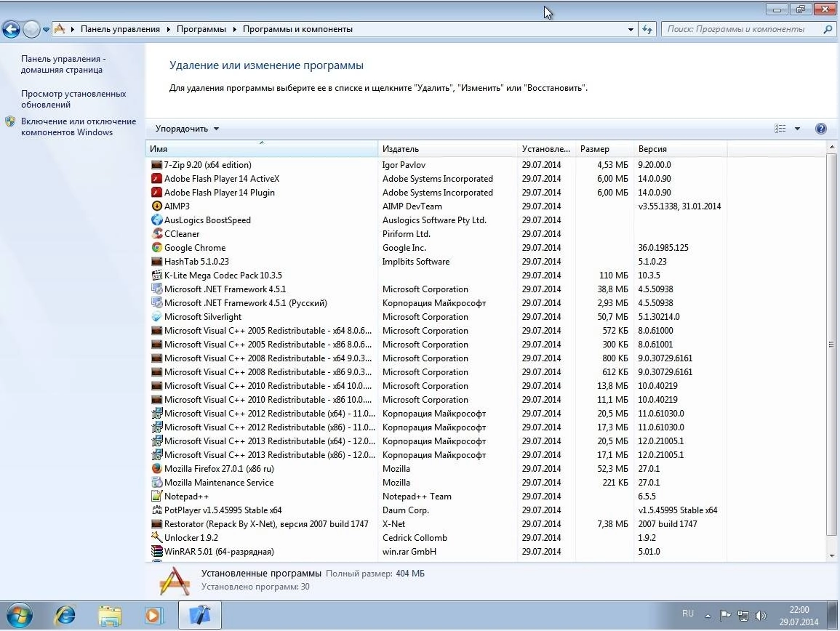Click the network tray icon

[x=743, y=616]
